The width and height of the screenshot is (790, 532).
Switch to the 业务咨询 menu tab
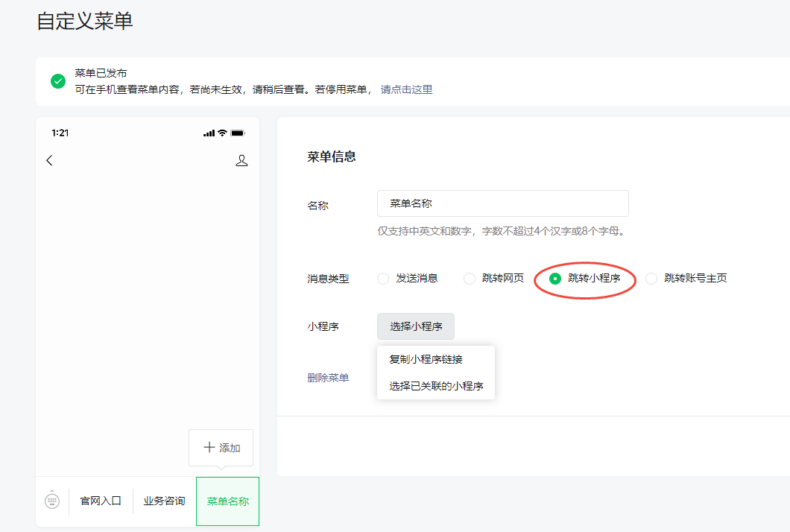[x=163, y=500]
